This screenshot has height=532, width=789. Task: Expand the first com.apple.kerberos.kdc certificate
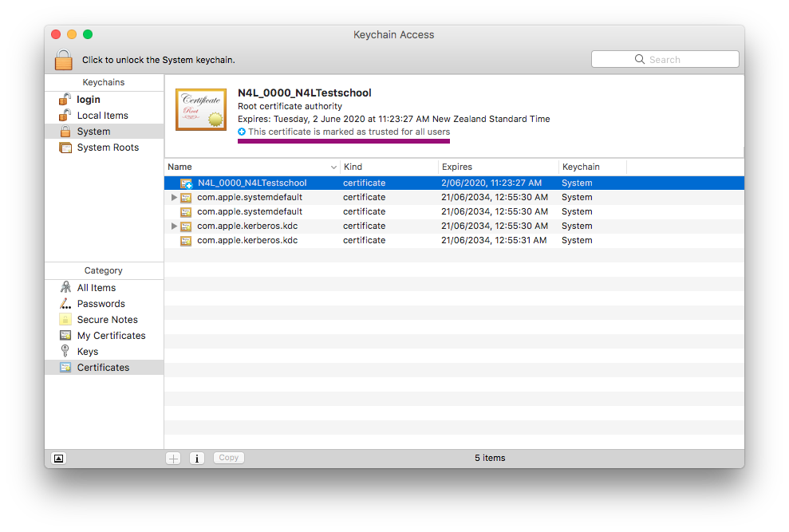click(174, 227)
